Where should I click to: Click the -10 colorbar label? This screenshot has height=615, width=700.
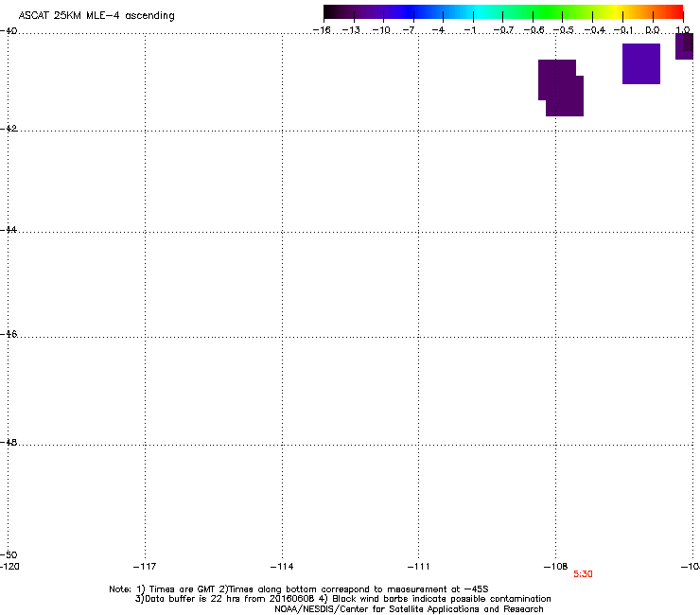(381, 30)
